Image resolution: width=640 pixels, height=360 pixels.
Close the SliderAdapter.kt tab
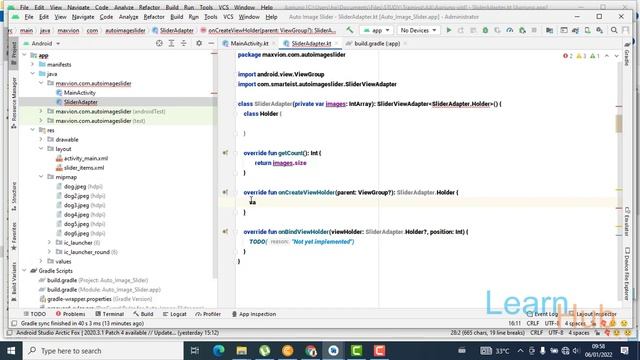tap(336, 43)
